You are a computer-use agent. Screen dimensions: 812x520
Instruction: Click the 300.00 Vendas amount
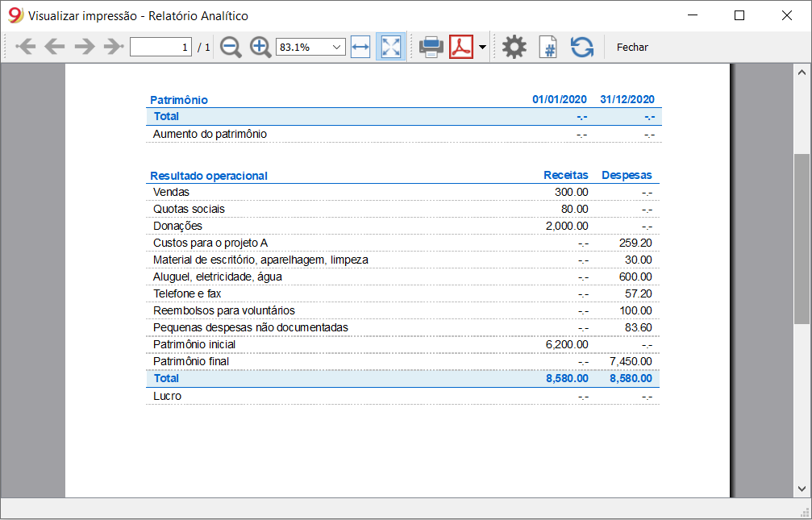pos(572,192)
